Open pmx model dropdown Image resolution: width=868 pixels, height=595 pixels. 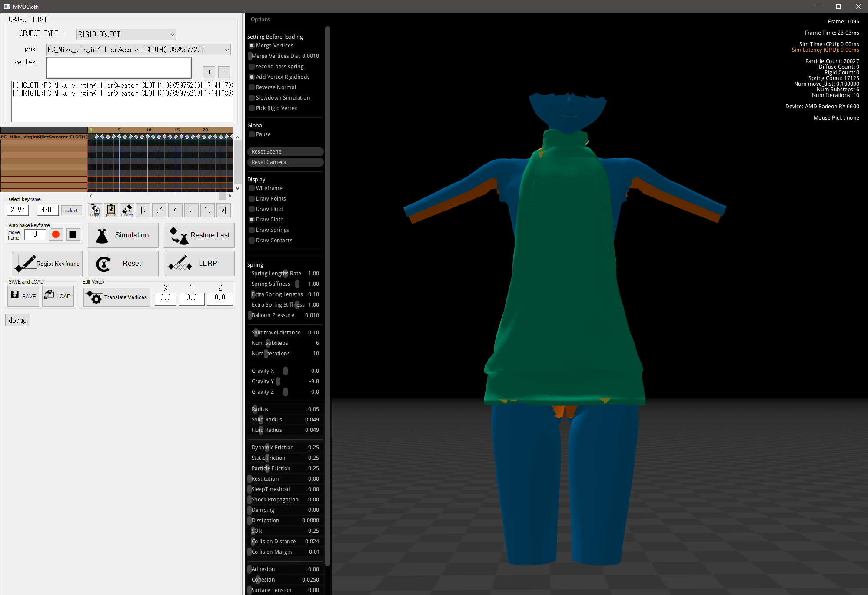(138, 50)
